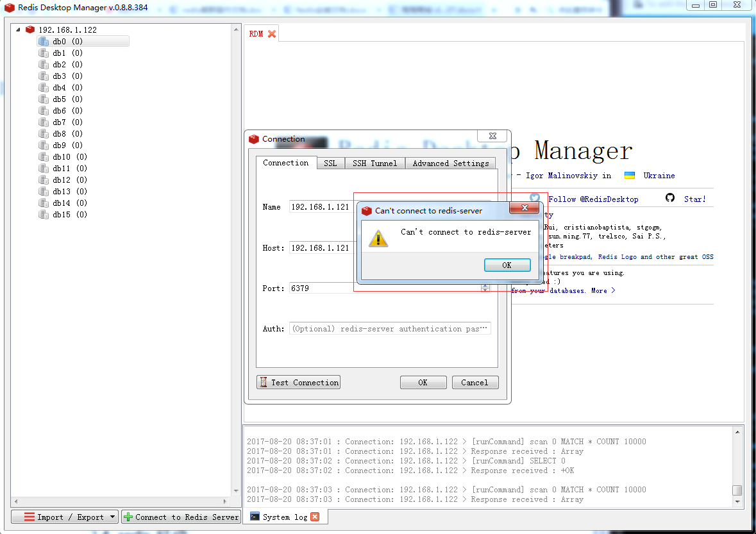The image size is (756, 534).
Task: Click the db7 database icon
Action: pos(44,122)
